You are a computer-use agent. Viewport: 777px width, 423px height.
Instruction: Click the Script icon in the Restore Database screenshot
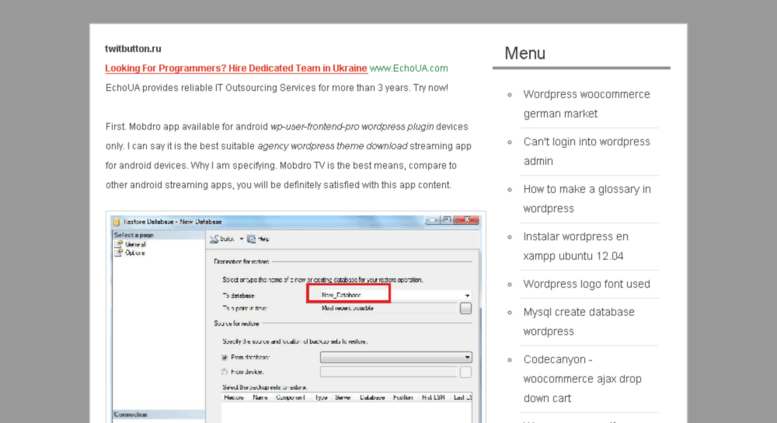[214, 239]
